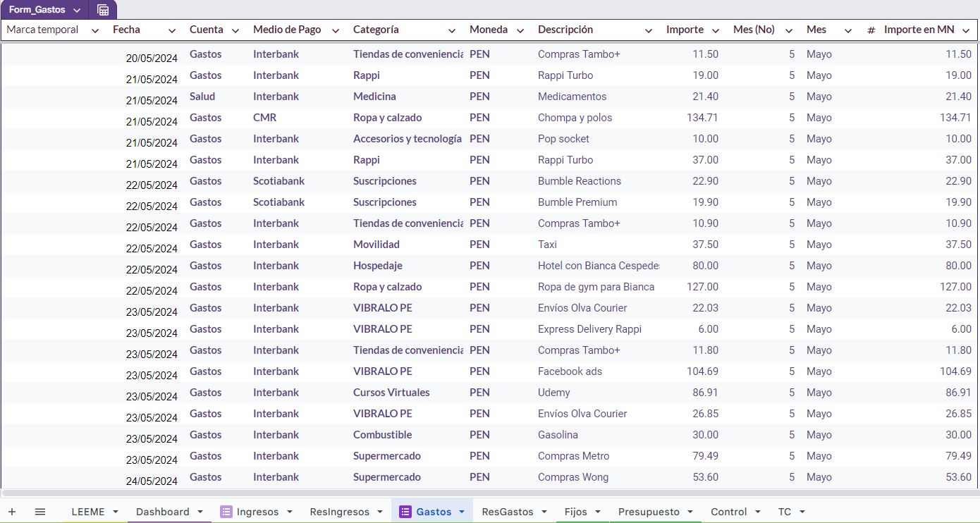Select the Salud cell in Cuenta column
980x523 pixels.
[202, 97]
